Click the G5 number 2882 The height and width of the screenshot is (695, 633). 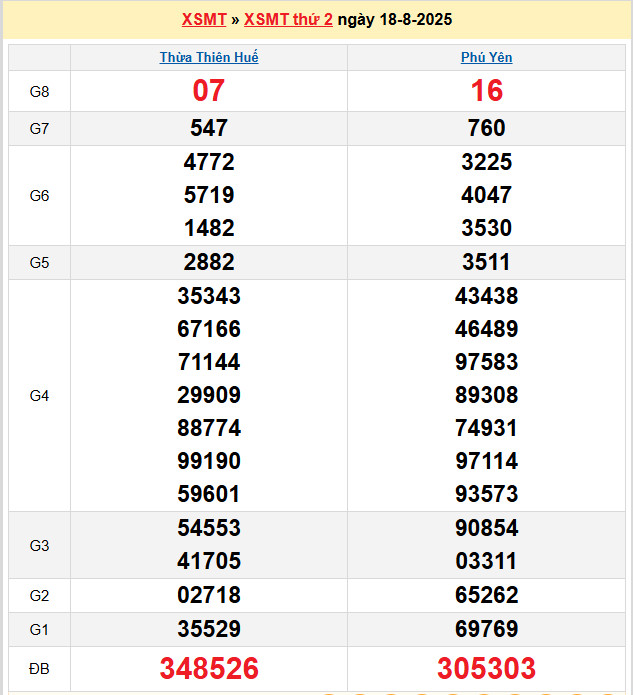pyautogui.click(x=209, y=262)
